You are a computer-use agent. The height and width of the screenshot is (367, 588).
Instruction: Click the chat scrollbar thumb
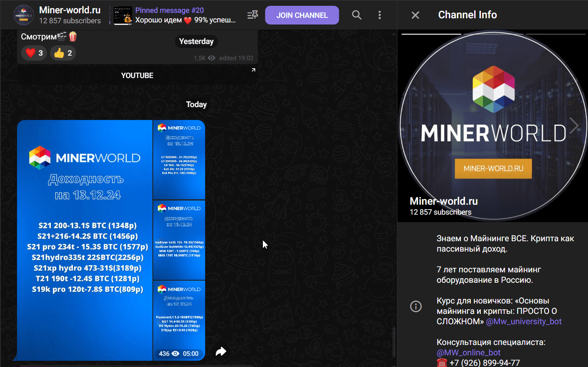[x=394, y=342]
